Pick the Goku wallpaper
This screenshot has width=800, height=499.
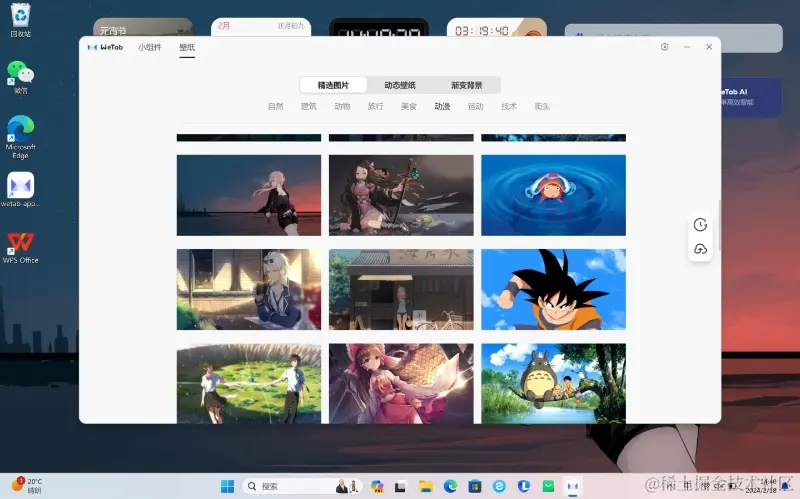pyautogui.click(x=553, y=289)
